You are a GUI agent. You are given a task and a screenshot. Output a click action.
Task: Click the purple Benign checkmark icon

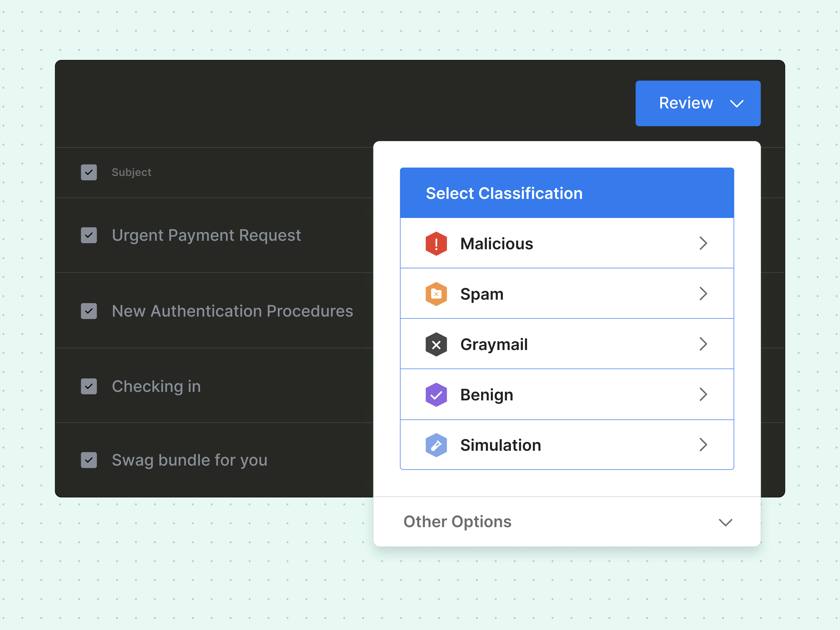[x=436, y=395]
